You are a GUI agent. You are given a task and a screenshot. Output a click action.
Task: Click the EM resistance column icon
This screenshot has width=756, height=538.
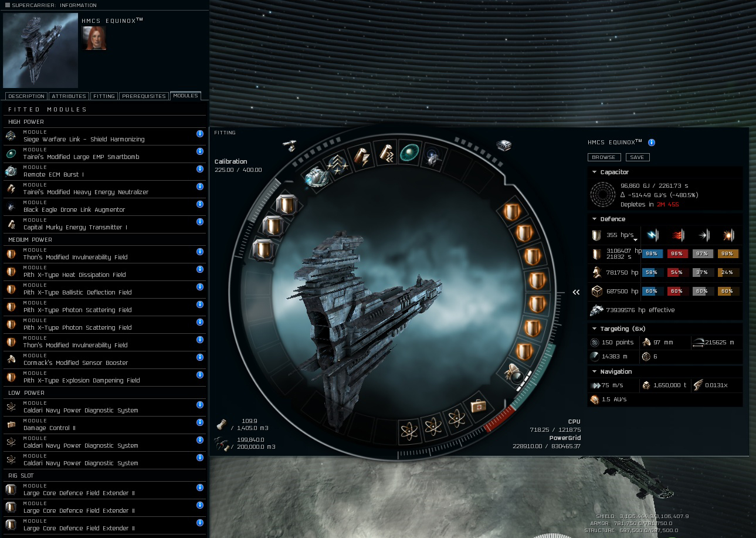point(653,235)
